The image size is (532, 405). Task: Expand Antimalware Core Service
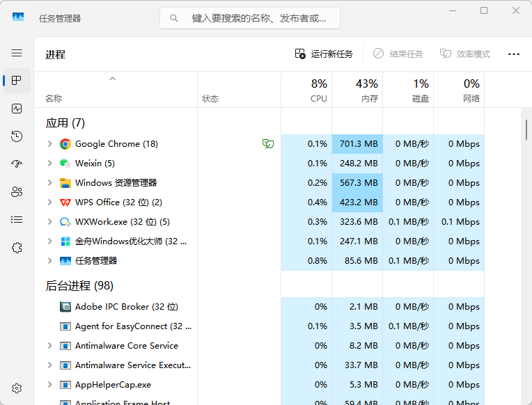coord(50,346)
